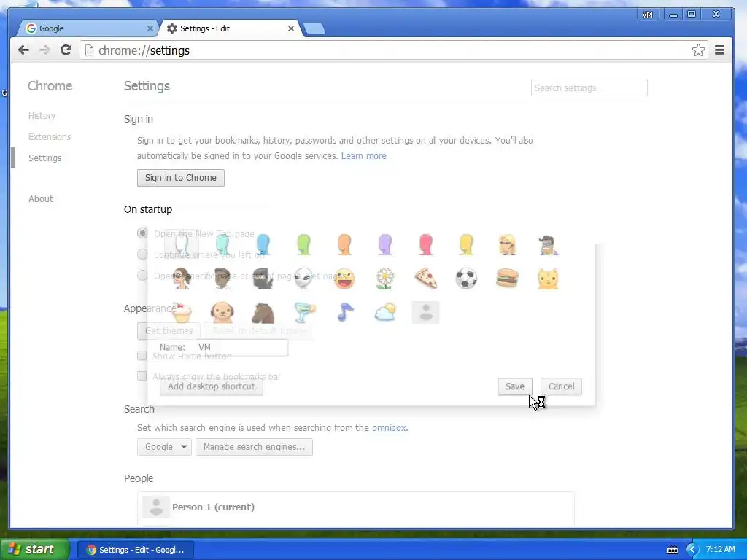
Task: Pick the gray default person avatar
Action: point(425,312)
